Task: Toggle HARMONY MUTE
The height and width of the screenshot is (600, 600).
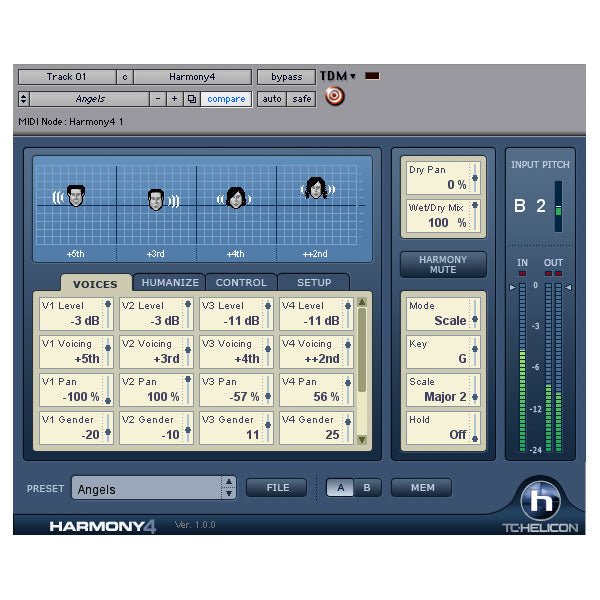Action: point(443,264)
